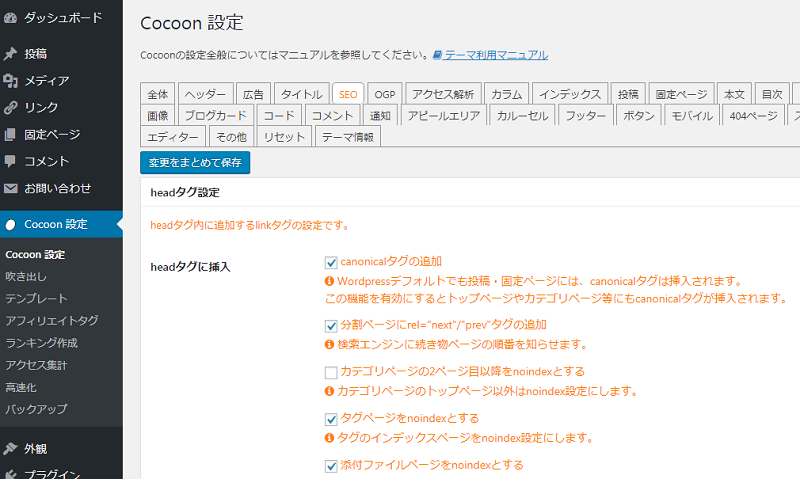Image resolution: width=800 pixels, height=479 pixels.
Task: Switch to the OGP settings tab
Action: (385, 94)
